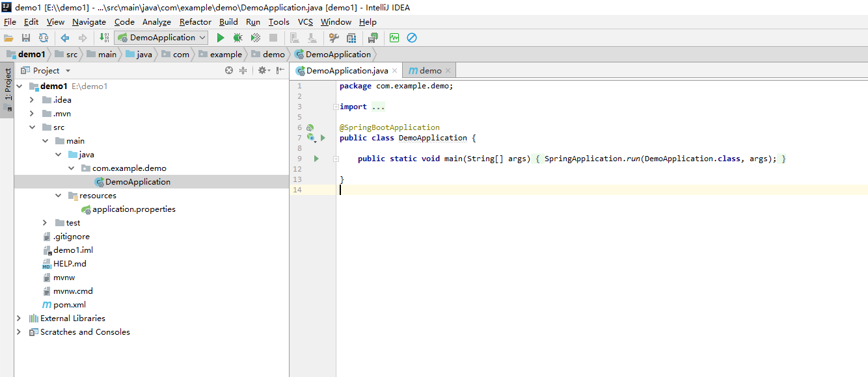Open Settings via the wrench icon
Image resolution: width=868 pixels, height=377 pixels.
pos(334,38)
